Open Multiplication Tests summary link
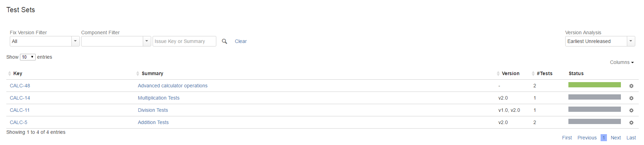 pos(159,98)
